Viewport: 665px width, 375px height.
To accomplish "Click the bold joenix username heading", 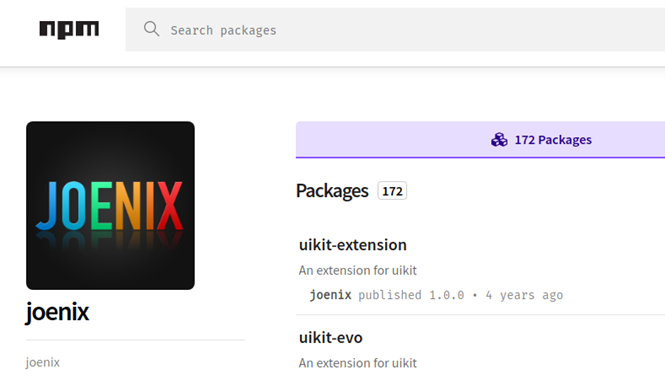I will [57, 312].
